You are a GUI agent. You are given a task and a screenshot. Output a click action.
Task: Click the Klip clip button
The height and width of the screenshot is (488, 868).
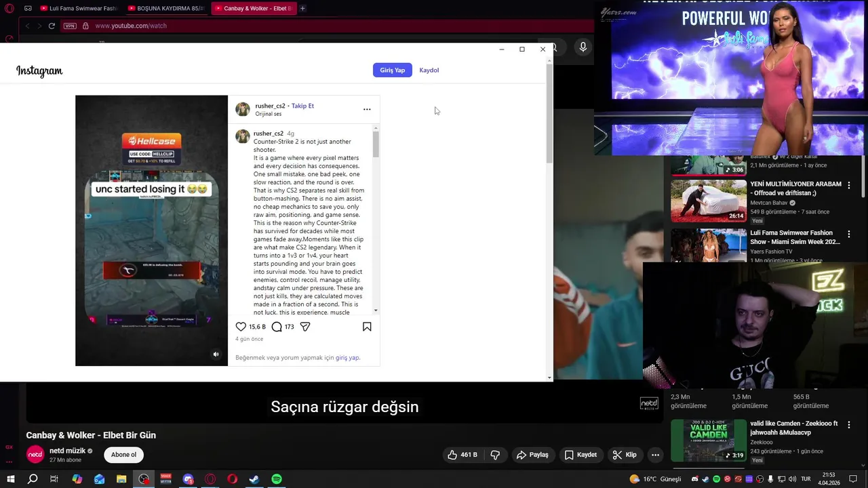click(625, 455)
